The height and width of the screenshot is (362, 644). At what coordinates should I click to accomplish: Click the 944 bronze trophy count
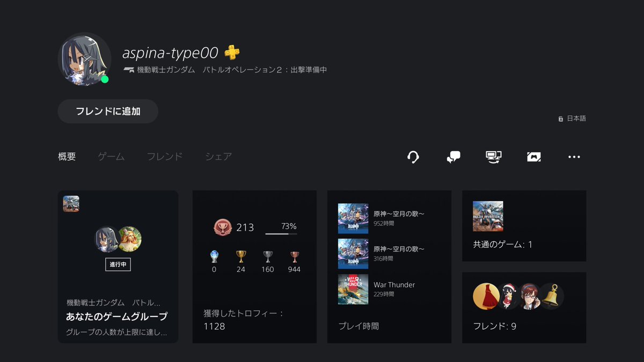[294, 269]
